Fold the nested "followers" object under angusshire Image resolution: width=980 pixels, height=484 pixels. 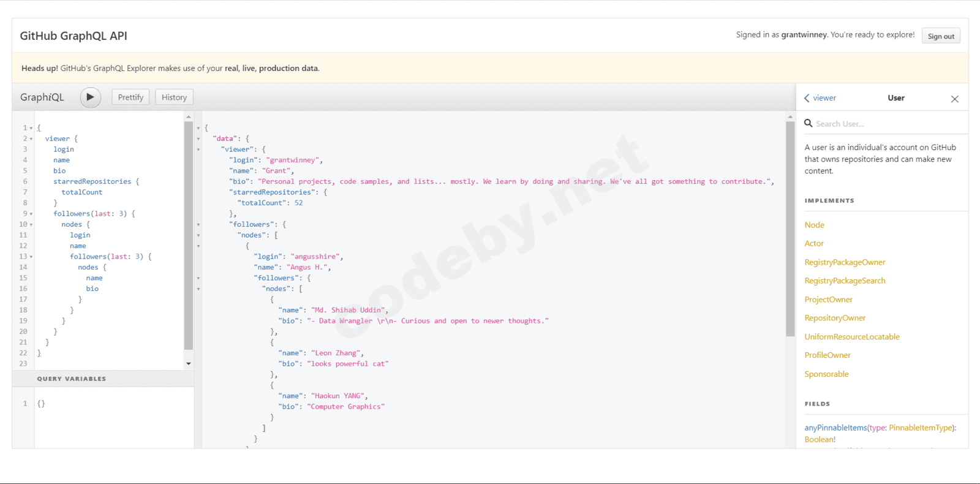198,278
